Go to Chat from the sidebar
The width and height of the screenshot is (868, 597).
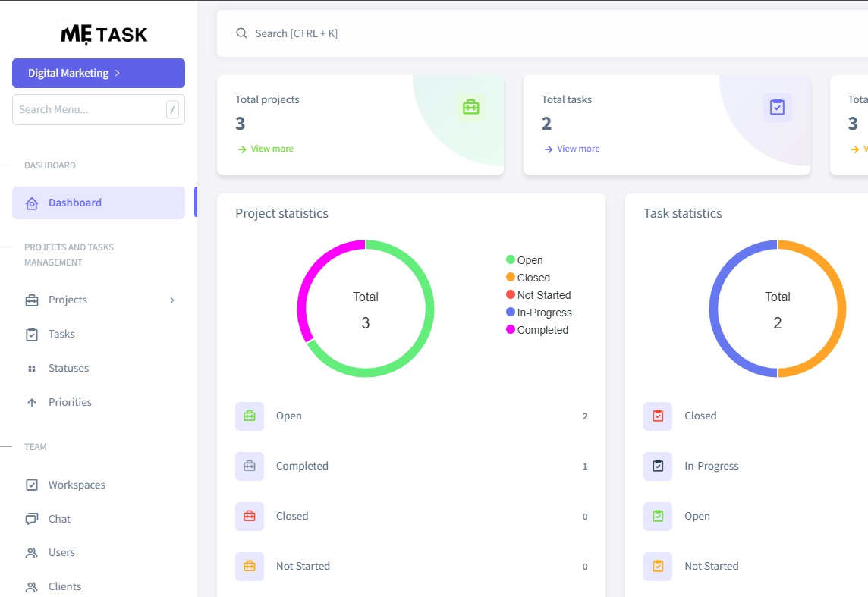tap(59, 520)
